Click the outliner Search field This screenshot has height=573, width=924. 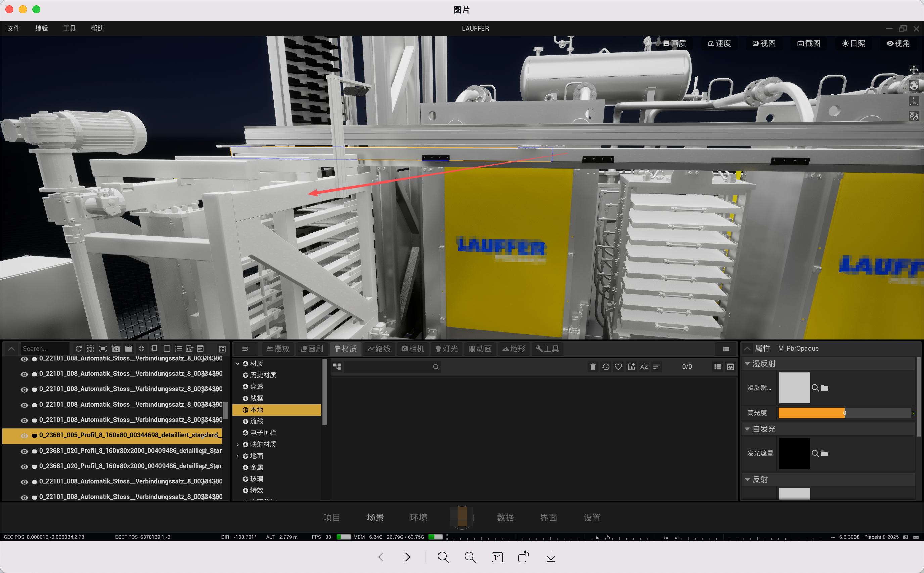coord(45,349)
